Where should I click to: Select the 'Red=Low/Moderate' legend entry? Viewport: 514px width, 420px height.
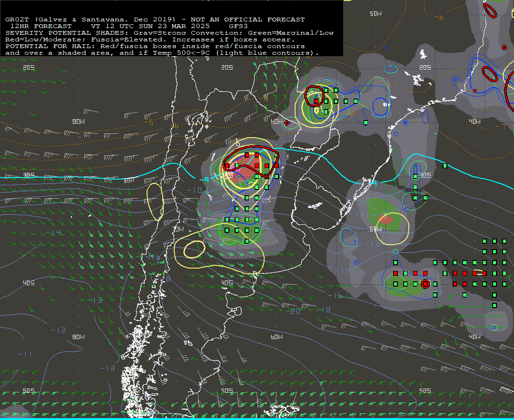click(x=43, y=40)
